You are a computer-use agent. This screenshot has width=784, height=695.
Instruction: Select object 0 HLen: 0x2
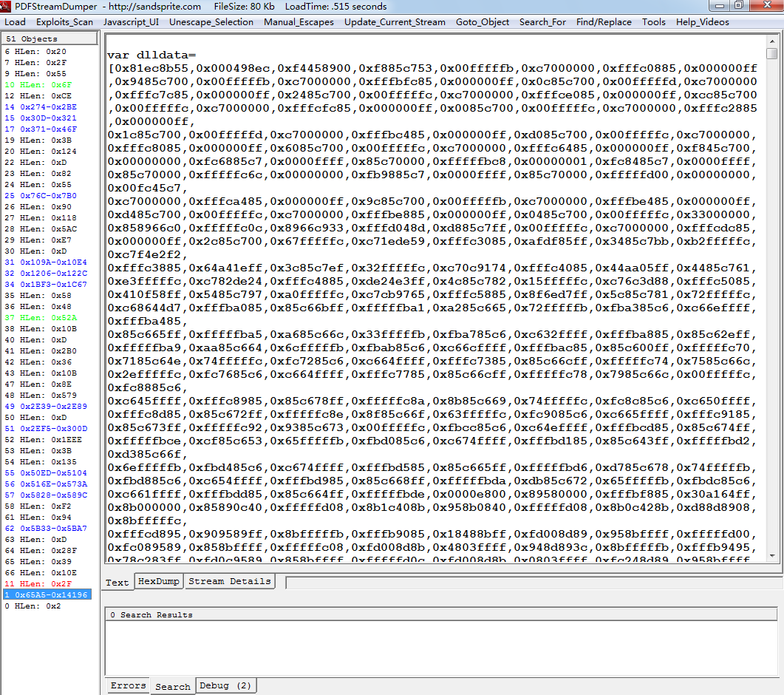[33, 606]
